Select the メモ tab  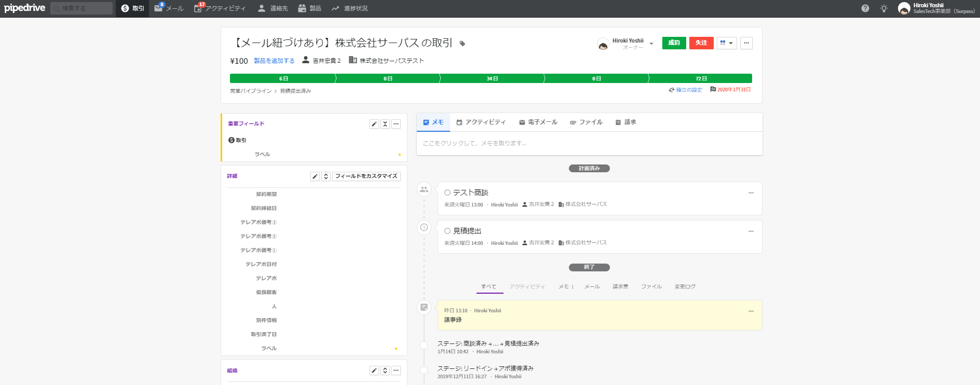[433, 122]
